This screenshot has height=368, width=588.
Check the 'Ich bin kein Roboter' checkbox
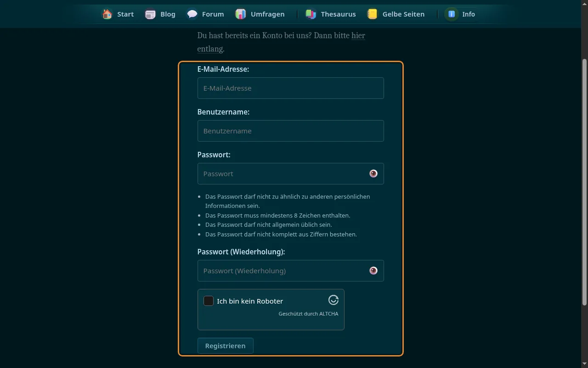tap(209, 301)
